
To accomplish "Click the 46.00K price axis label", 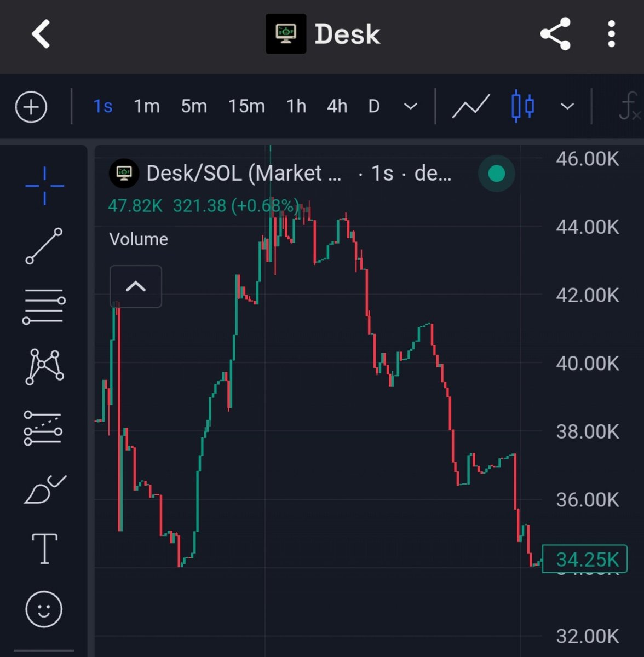I will 588,159.
